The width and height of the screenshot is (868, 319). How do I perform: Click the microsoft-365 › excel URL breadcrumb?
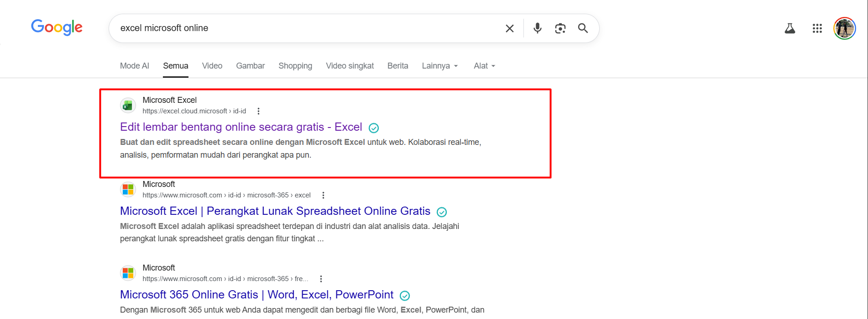[x=226, y=195]
